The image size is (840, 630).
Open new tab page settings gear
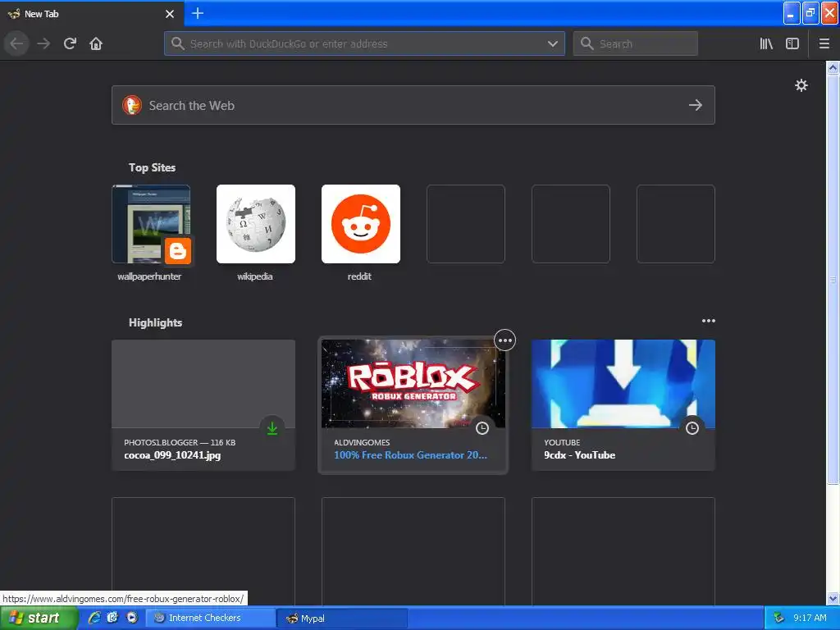(x=801, y=85)
